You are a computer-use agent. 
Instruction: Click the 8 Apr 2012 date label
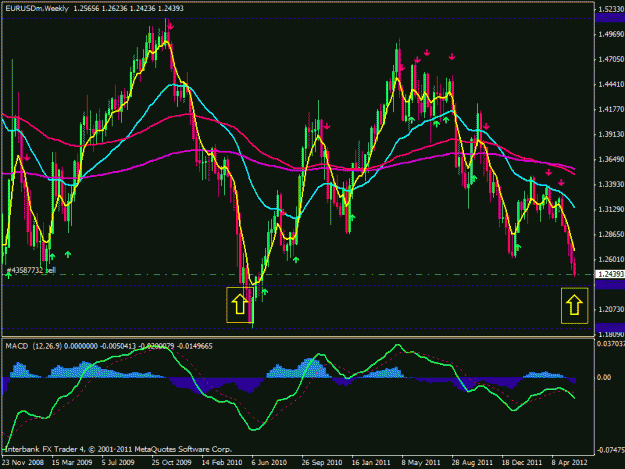(x=570, y=463)
